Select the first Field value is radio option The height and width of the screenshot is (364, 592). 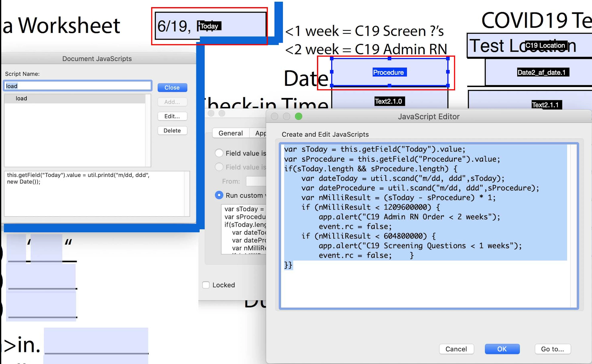click(x=219, y=153)
